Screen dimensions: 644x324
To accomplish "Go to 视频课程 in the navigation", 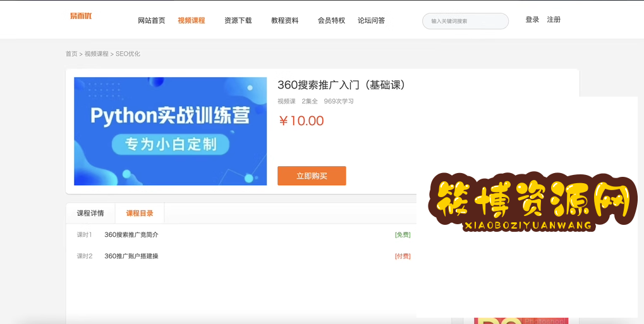I will [191, 21].
